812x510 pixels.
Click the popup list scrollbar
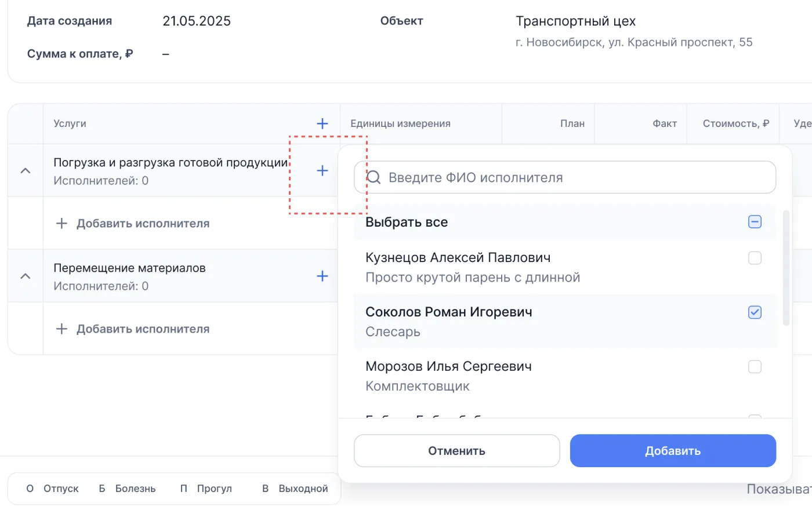point(786,268)
